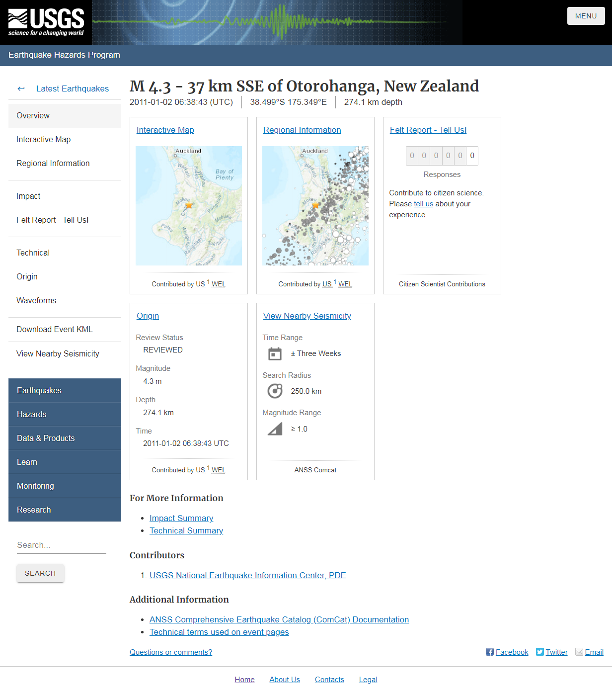
Task: Open the Research navigation item
Action: [65, 510]
